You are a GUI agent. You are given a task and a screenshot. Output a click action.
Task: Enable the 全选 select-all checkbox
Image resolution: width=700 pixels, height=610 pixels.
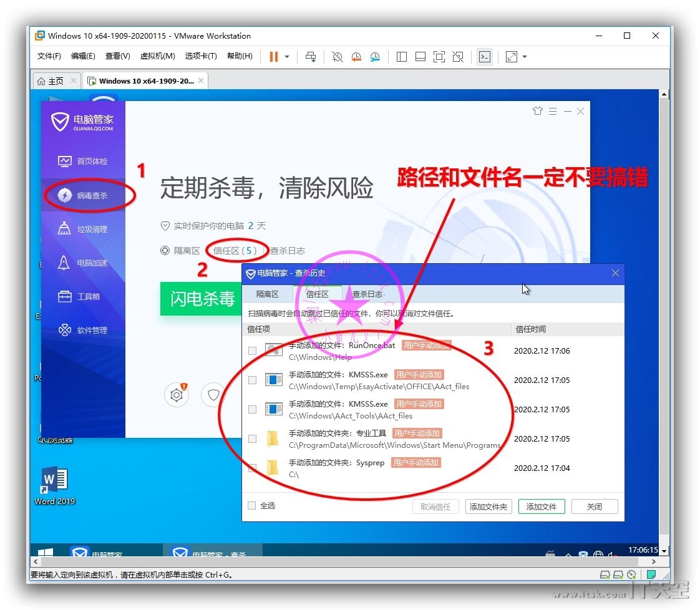coord(252,506)
